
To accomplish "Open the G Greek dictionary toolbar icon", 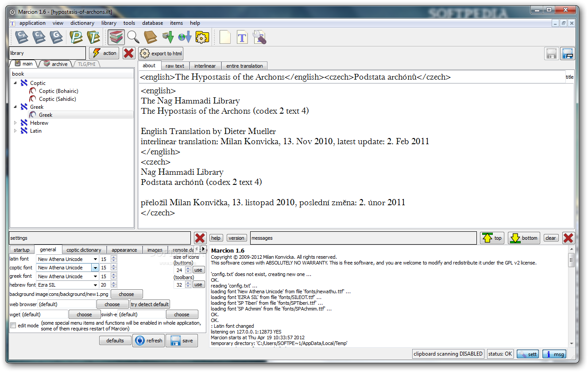I will coord(56,37).
